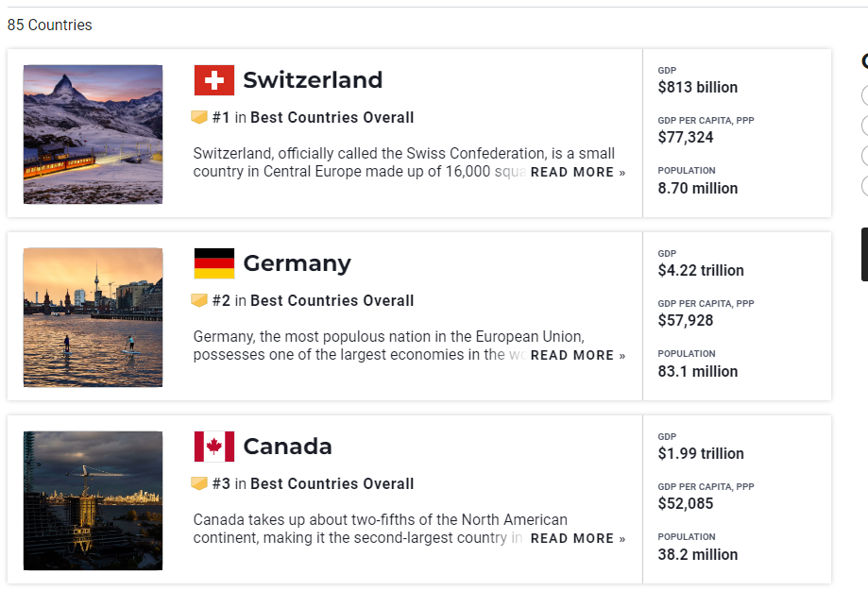Viewport: 868px width, 591px height.
Task: Select the second radio option in sidebar
Action: click(x=865, y=126)
